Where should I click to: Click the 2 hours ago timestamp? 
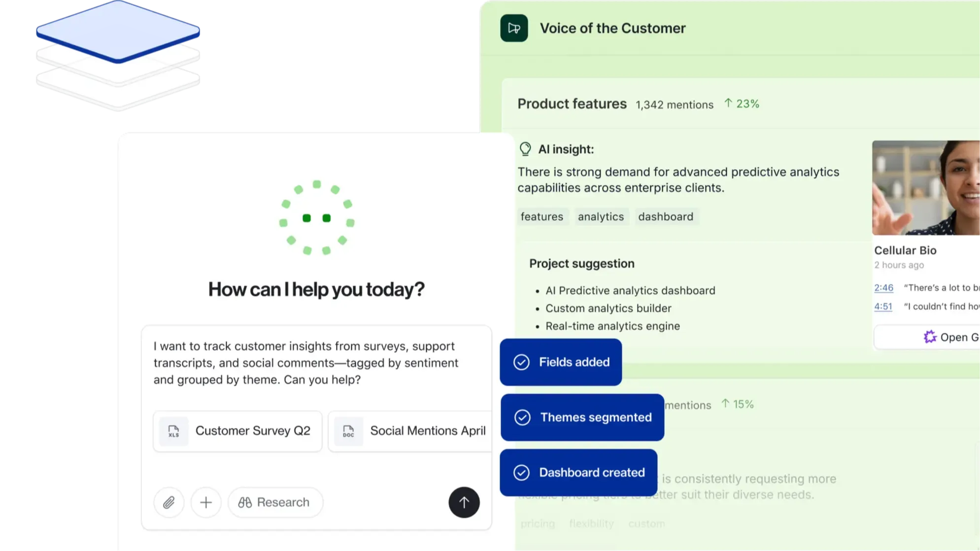[899, 265]
